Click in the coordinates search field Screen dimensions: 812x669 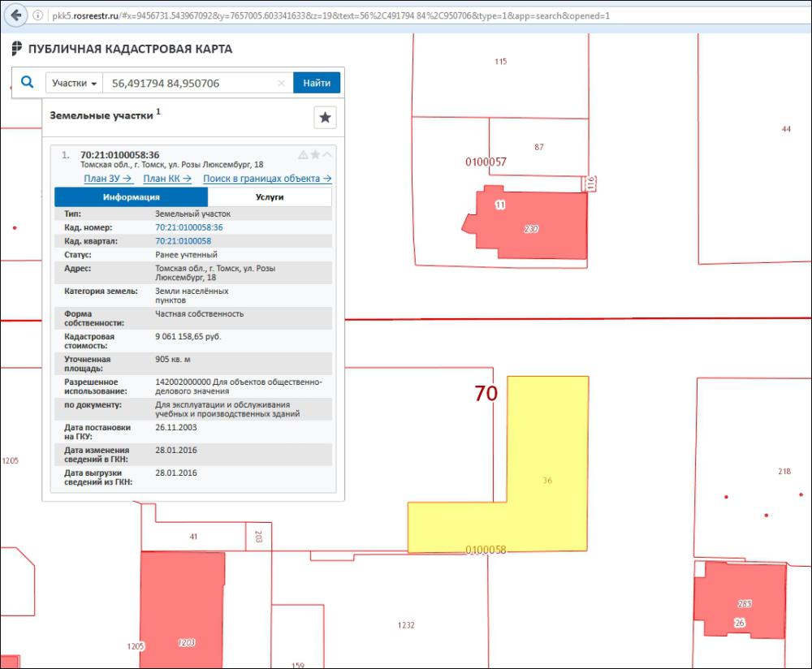pos(191,83)
